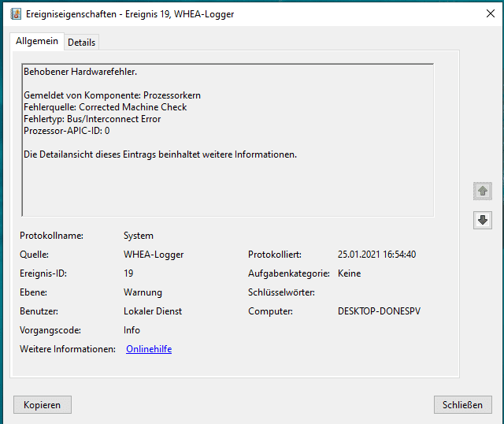
Task: Click the 'Ebene:' label
Action: 33,292
